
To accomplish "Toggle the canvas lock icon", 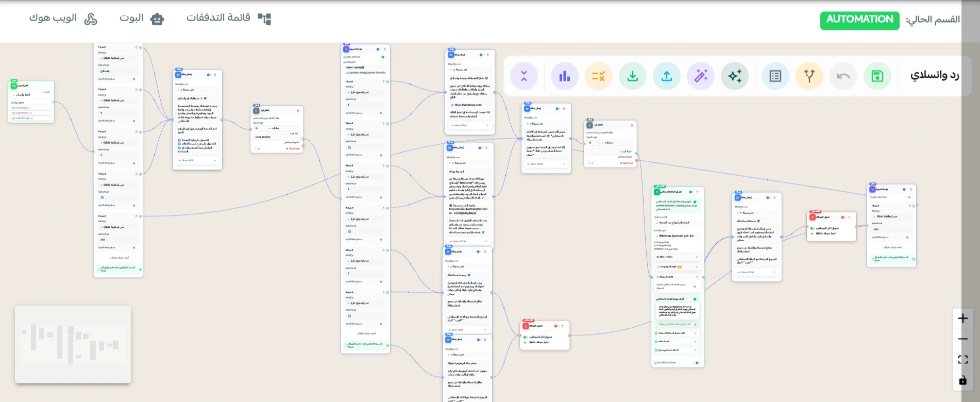I will (x=962, y=380).
